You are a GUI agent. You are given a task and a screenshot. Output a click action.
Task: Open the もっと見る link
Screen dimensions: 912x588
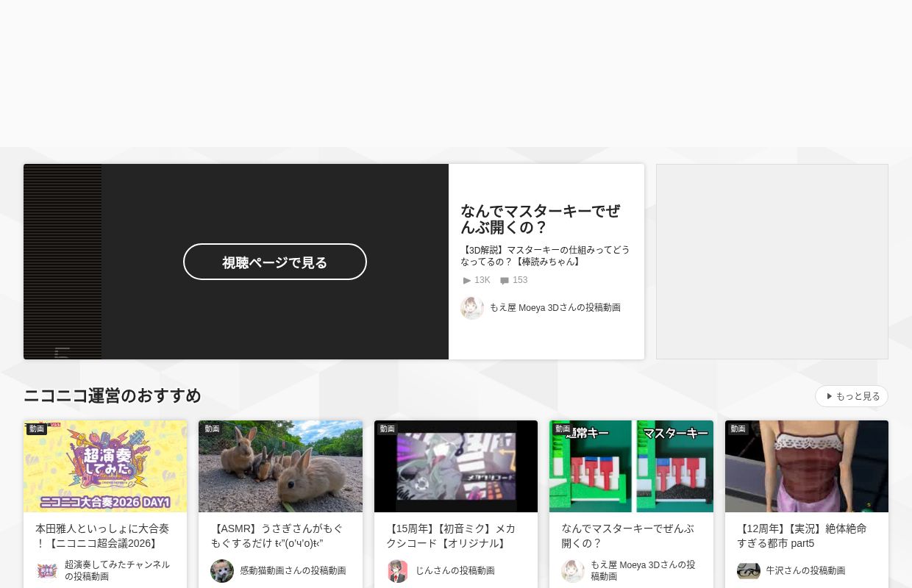852,396
